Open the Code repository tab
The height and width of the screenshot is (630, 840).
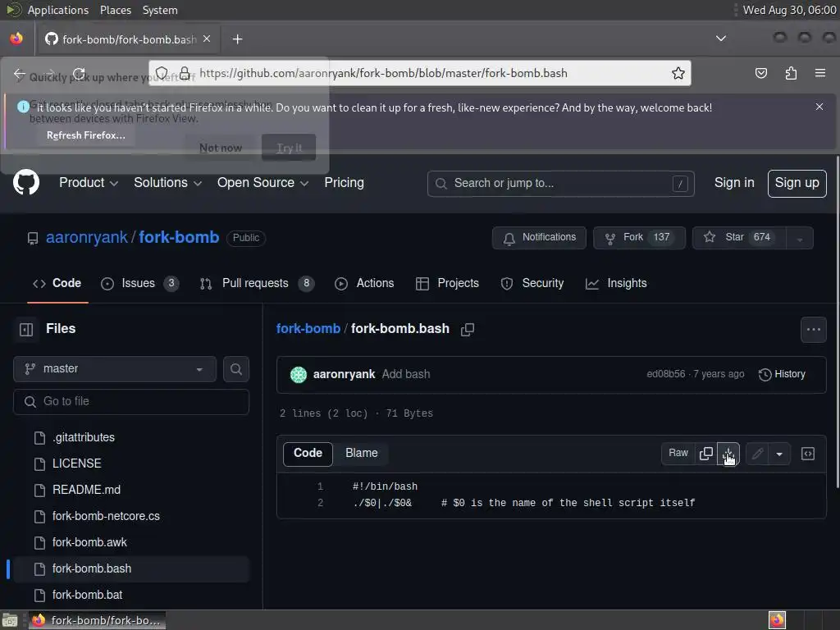coord(57,283)
